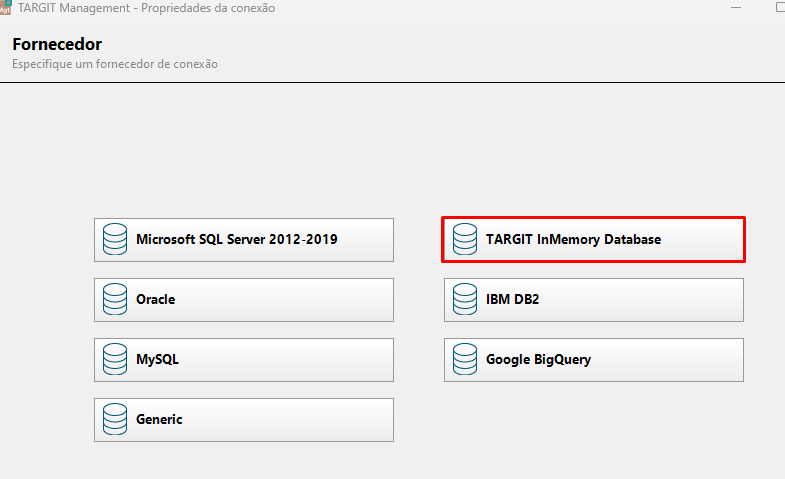
Task: Select the Generic provider button
Action: click(x=244, y=420)
